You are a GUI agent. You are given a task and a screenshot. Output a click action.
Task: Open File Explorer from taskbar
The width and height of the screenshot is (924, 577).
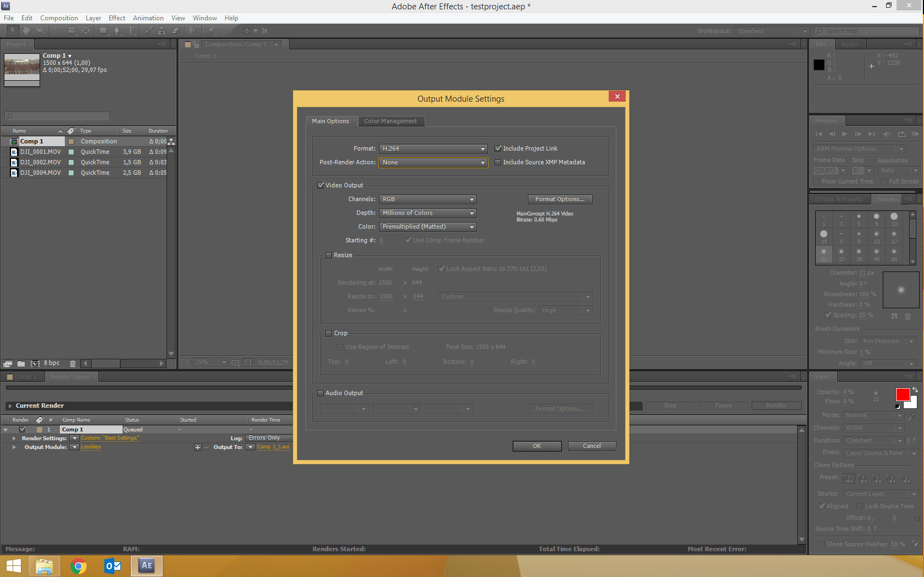(44, 566)
